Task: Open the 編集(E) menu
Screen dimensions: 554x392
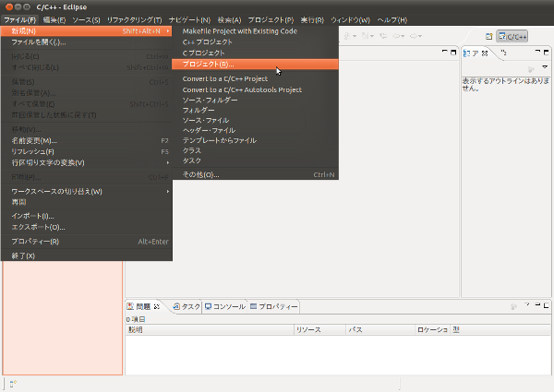Action: pos(54,20)
